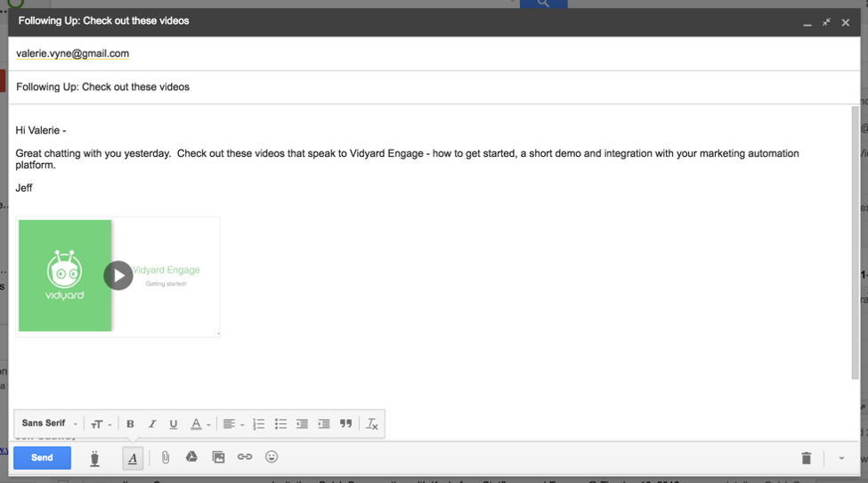This screenshot has height=483, width=868.
Task: Attach files with the paperclip icon
Action: click(165, 457)
